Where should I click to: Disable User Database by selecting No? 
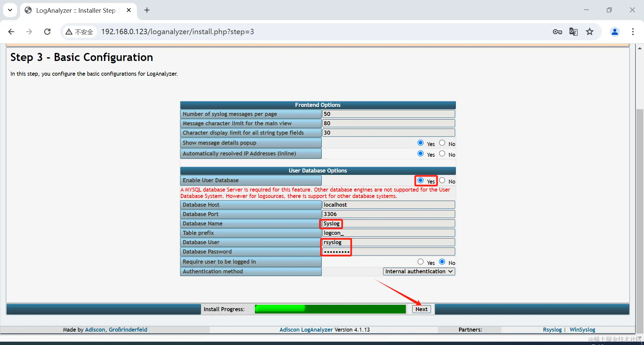[x=442, y=181]
